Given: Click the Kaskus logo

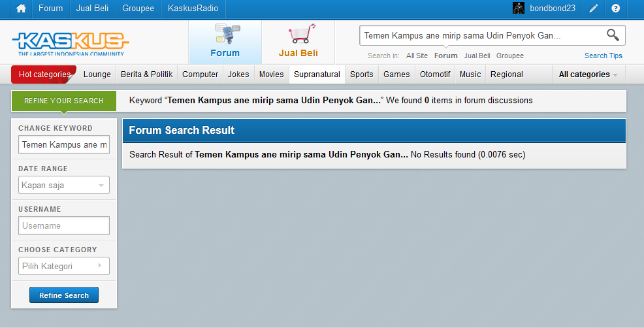Looking at the screenshot, I should (x=71, y=44).
